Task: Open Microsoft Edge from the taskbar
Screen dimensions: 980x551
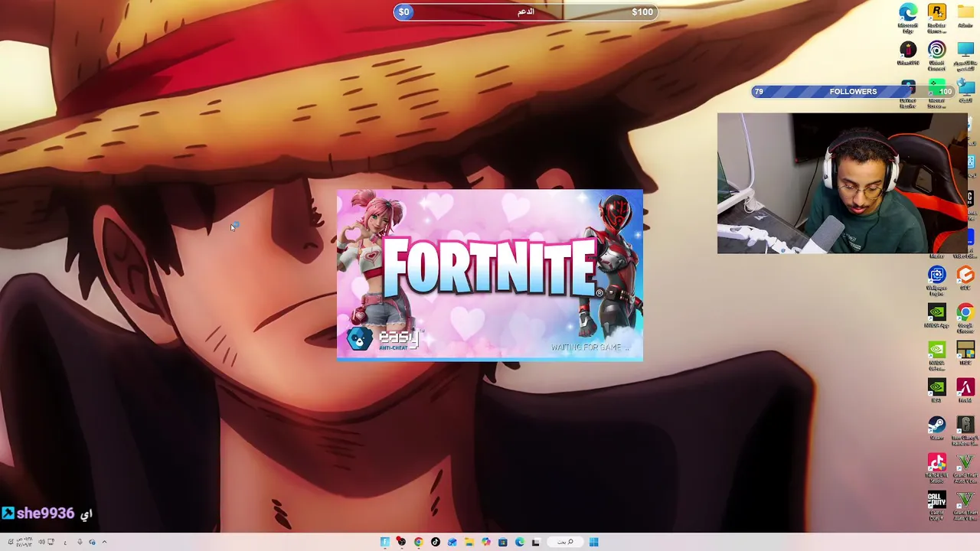Action: 519,542
